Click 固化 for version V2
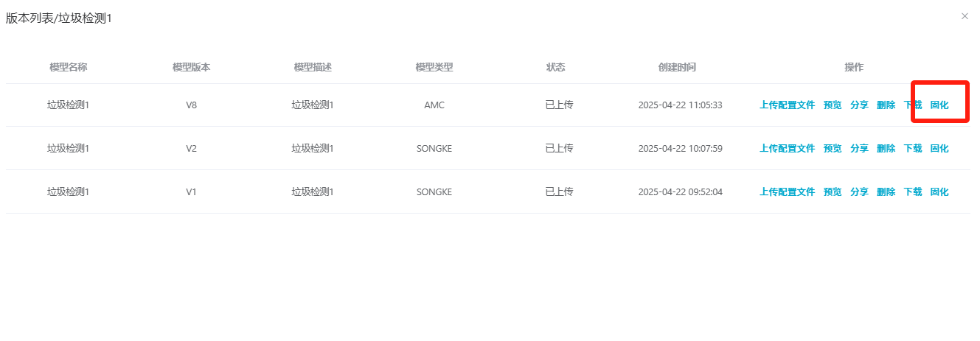 pyautogui.click(x=939, y=149)
